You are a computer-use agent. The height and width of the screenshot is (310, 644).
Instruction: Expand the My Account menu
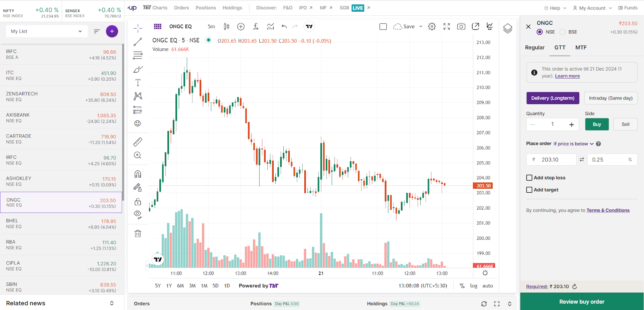[592, 8]
